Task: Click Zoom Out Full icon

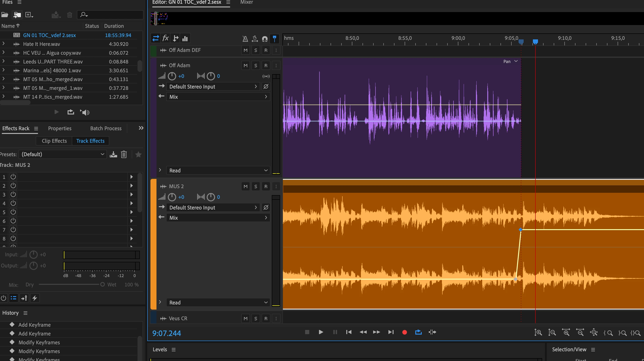Action: pyautogui.click(x=594, y=332)
